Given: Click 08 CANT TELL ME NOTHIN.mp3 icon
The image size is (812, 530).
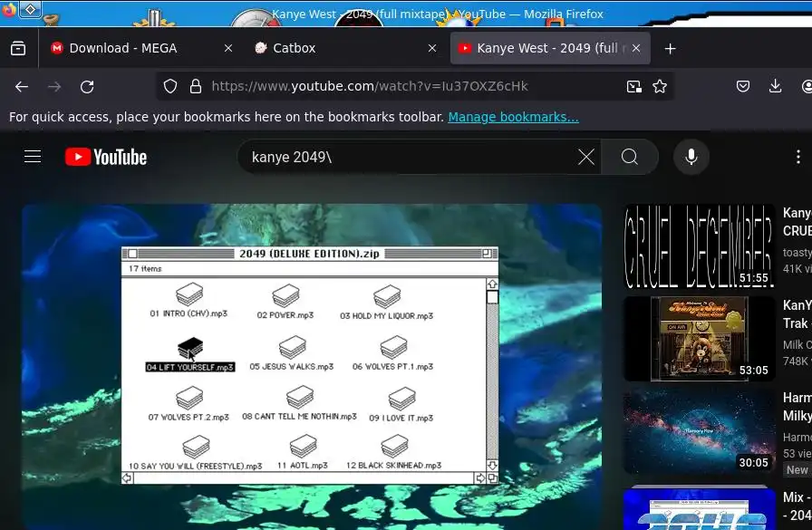Looking at the screenshot, I should pyautogui.click(x=300, y=397).
